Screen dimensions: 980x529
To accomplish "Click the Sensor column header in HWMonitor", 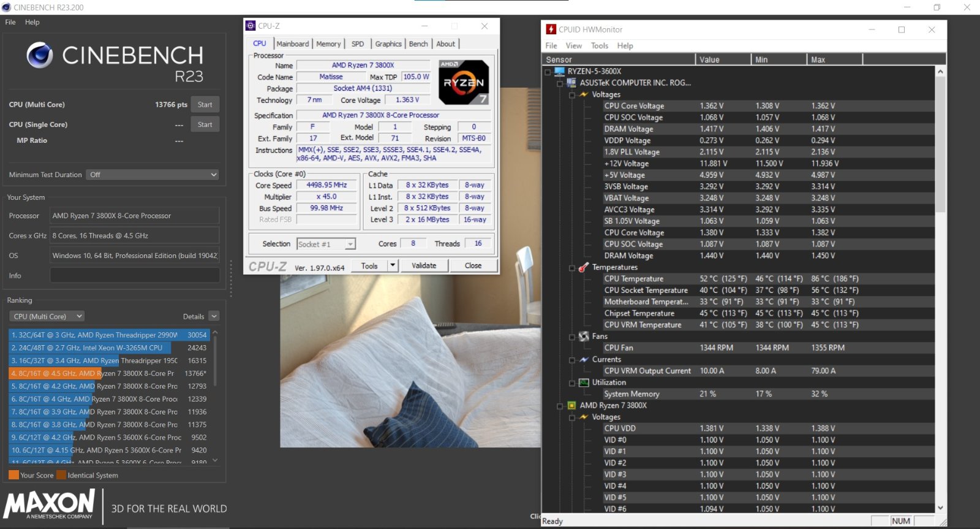I will [x=619, y=59].
